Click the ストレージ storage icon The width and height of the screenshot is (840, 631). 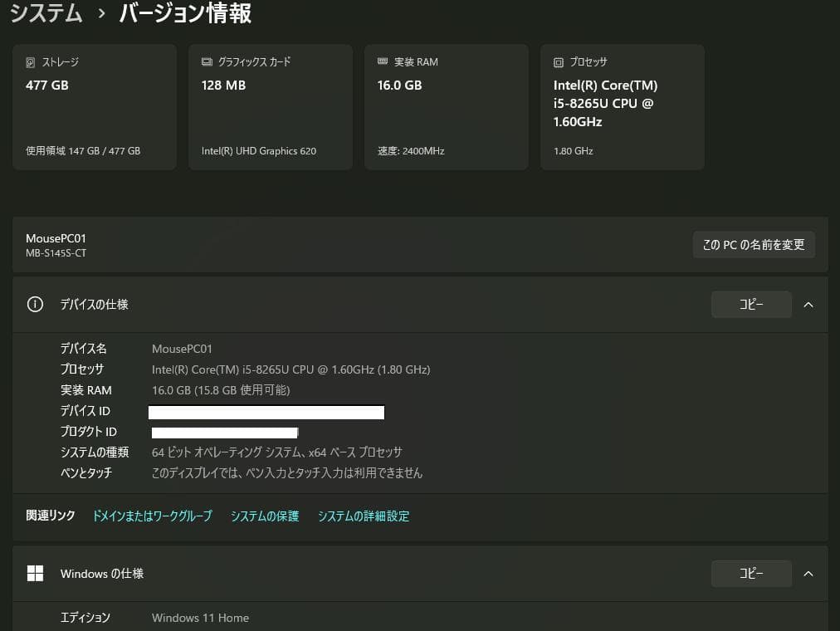tap(32, 61)
